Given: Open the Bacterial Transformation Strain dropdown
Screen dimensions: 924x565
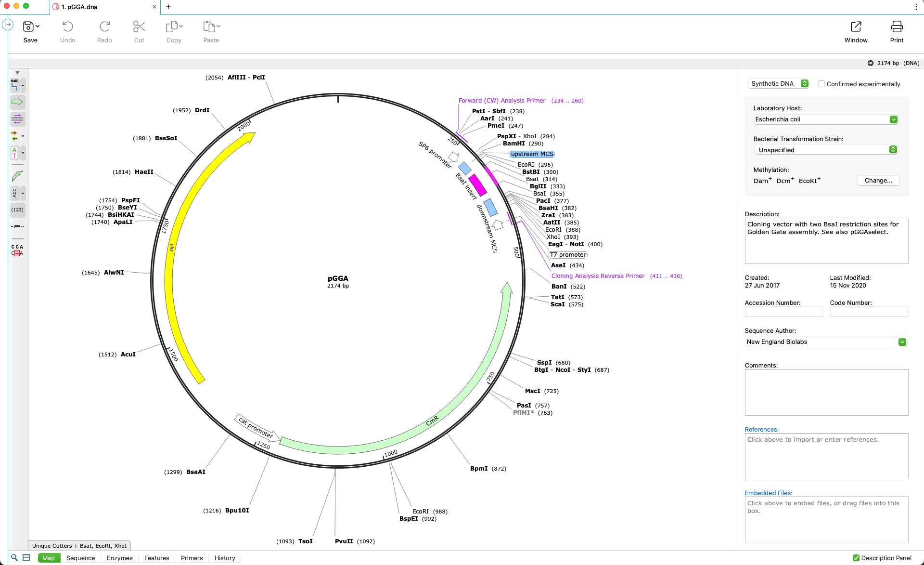Looking at the screenshot, I should [x=894, y=149].
